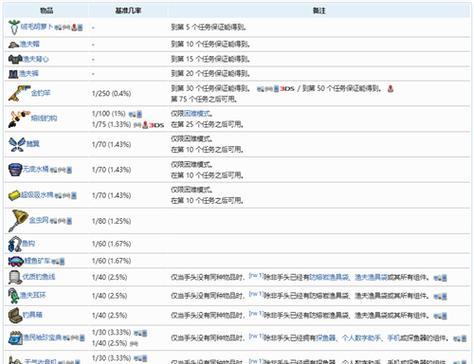
Task: Click the red mobile icon after 50-quest note
Action: click(x=390, y=89)
